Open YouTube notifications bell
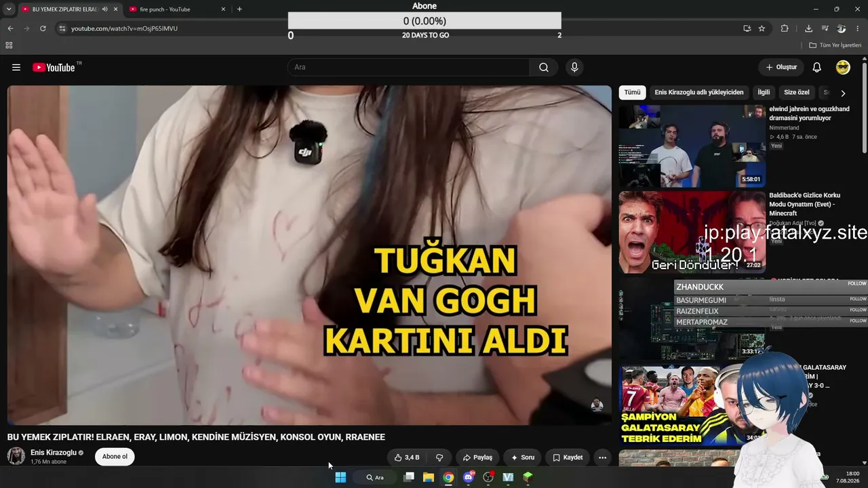 click(x=817, y=67)
